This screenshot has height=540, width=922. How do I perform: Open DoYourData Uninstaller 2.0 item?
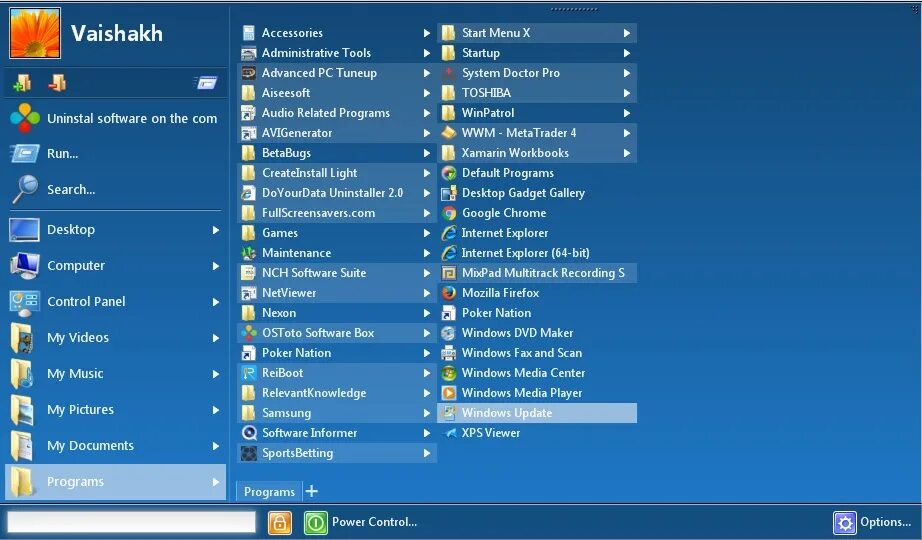click(336, 193)
